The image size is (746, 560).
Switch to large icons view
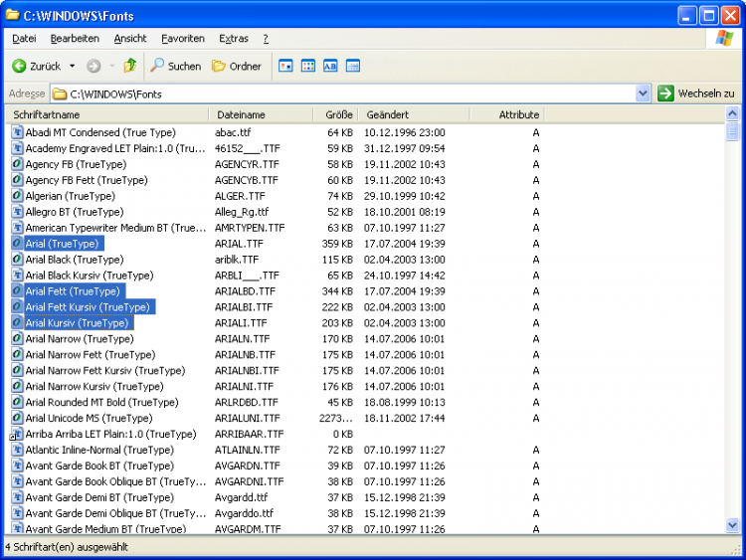(286, 67)
